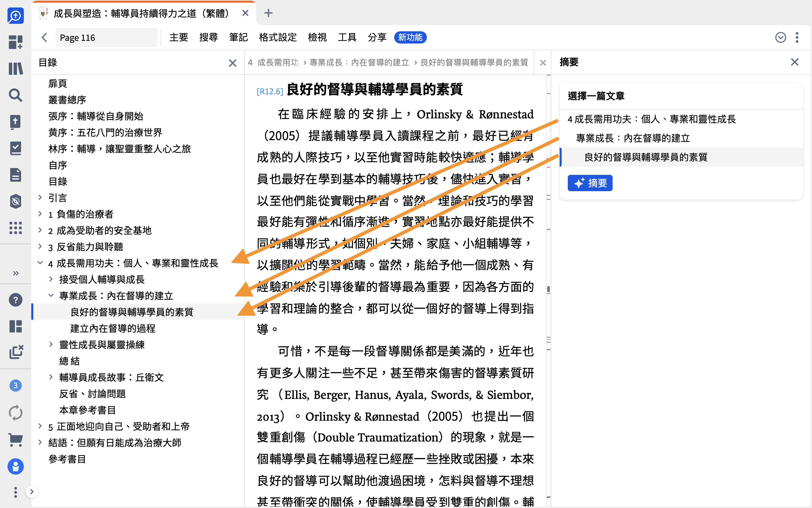The image size is (812, 508).
Task: Open the dashboard add-panel icon
Action: pos(15,42)
